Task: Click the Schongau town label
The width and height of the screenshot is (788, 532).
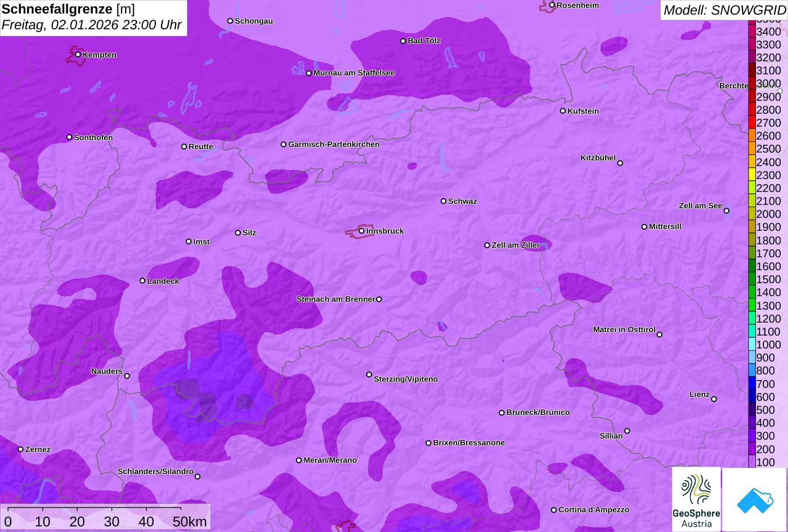Action: click(254, 21)
